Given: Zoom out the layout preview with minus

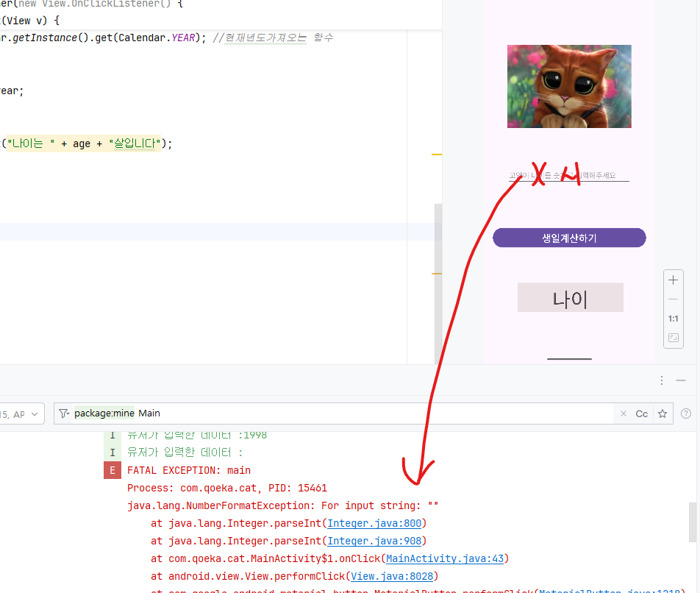Looking at the screenshot, I should point(674,299).
